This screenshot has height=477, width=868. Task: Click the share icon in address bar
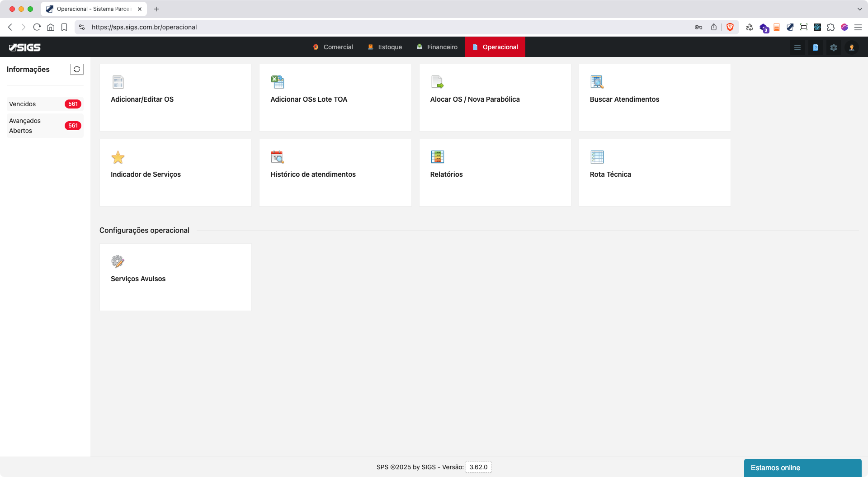[714, 27]
